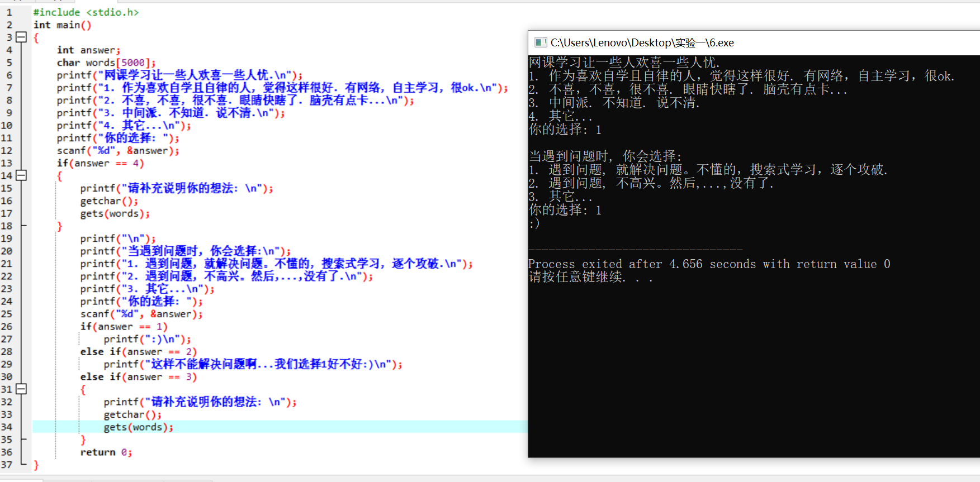Click 请按任意键继续 prompt in console

[x=591, y=277]
